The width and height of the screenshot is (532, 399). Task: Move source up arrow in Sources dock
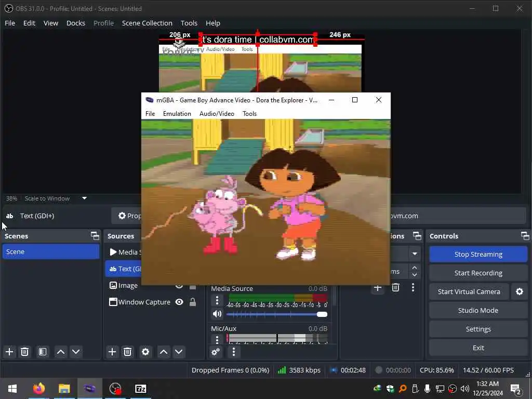[164, 352]
